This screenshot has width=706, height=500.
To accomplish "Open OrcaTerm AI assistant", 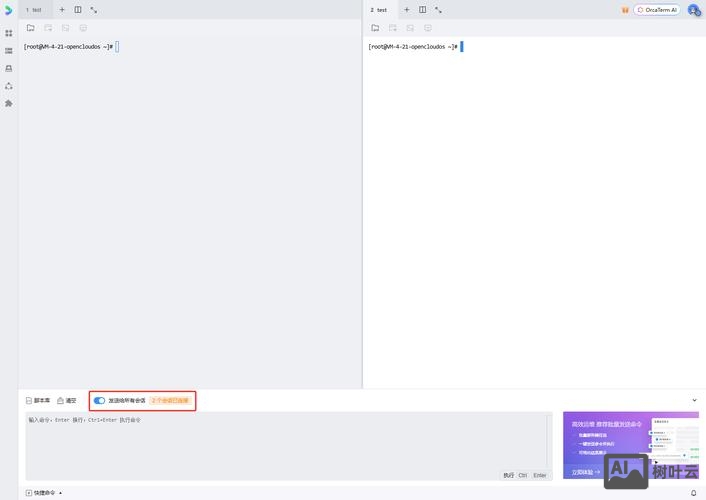I will [657, 10].
